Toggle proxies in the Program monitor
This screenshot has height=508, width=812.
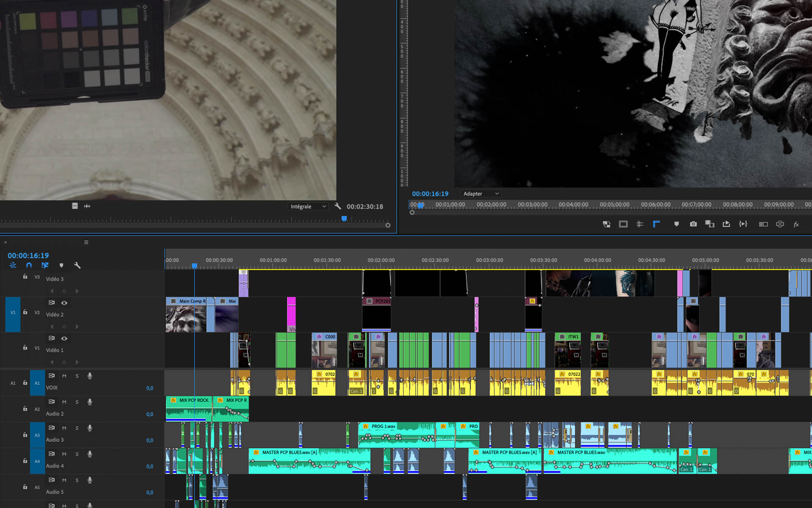(606, 224)
